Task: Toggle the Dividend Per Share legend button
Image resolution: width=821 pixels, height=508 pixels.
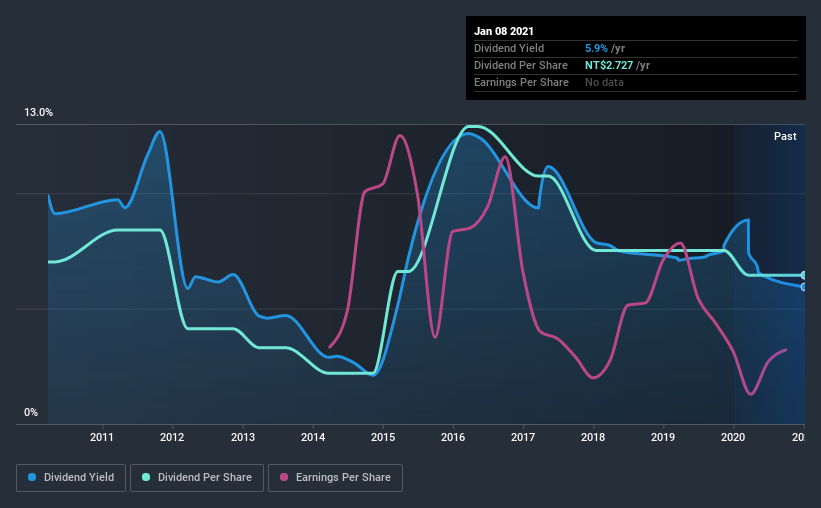Action: point(197,478)
